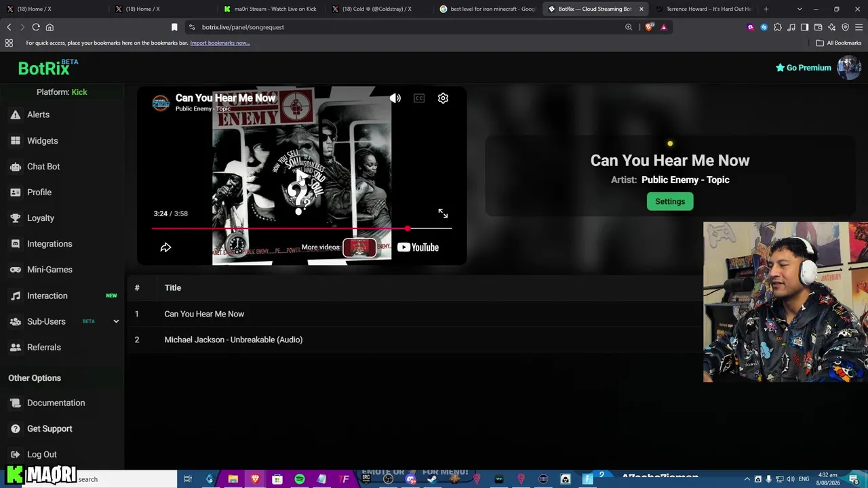Open the Alerts section in the sidebar
This screenshot has height=488, width=868.
coord(62,115)
